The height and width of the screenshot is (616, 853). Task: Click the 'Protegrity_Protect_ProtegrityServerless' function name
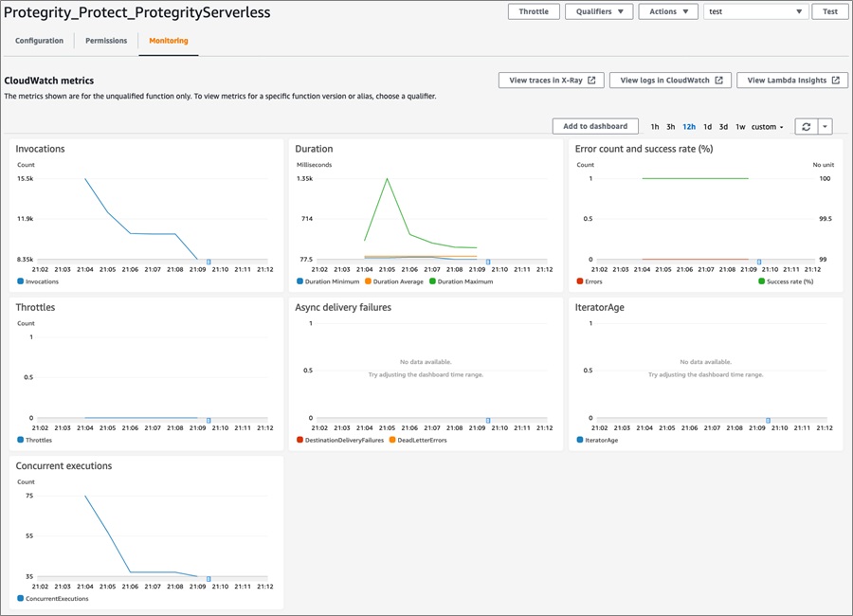[137, 12]
